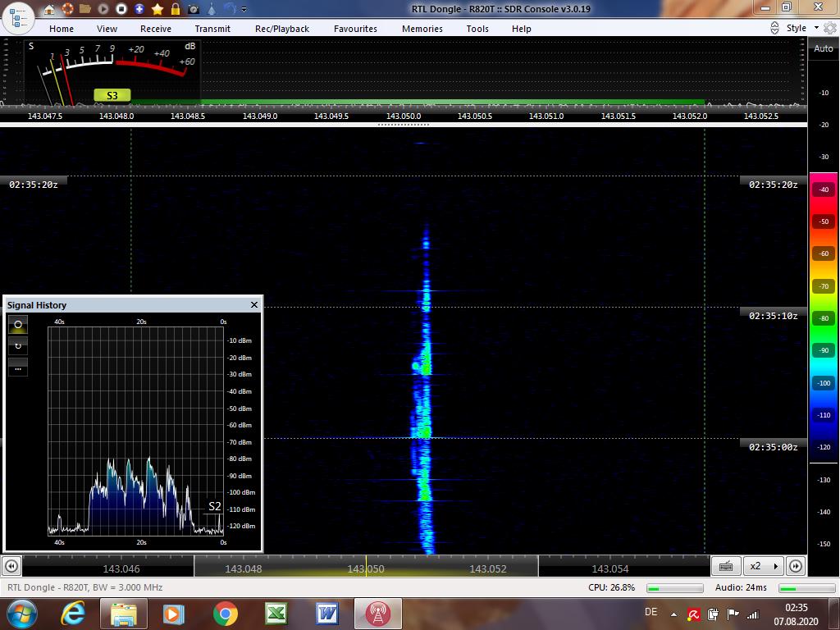This screenshot has width=840, height=630.
Task: Click the -40 level on the color scale
Action: [824, 189]
